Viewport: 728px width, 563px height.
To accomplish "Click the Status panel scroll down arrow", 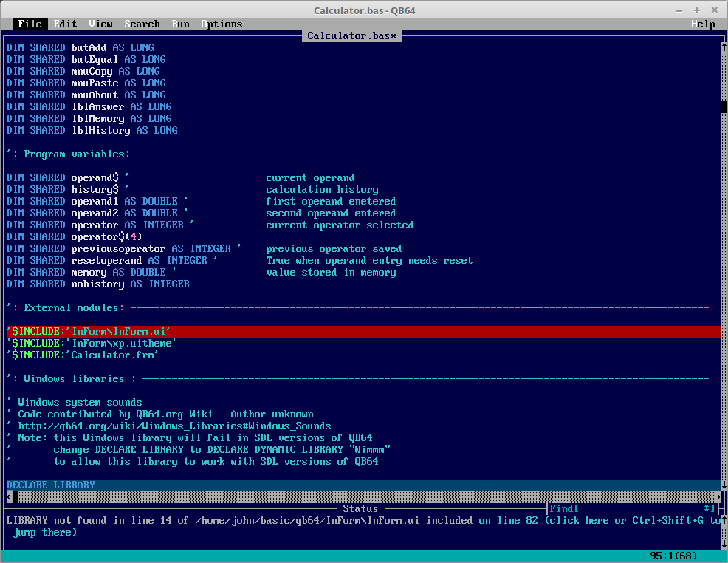I will pos(724,544).
